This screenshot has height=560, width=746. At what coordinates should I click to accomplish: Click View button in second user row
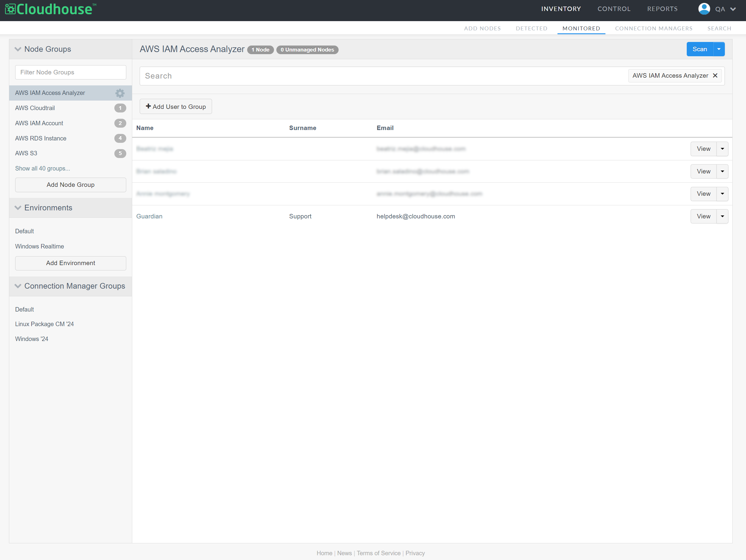[x=703, y=171]
